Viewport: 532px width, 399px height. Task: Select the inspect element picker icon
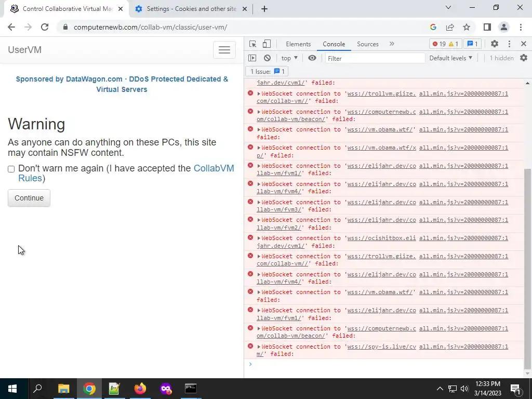[x=252, y=44]
